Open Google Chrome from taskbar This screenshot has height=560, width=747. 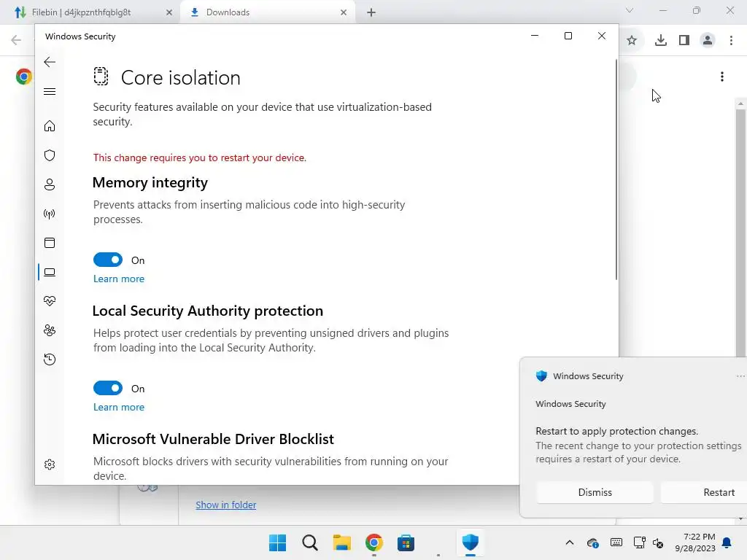(x=374, y=542)
